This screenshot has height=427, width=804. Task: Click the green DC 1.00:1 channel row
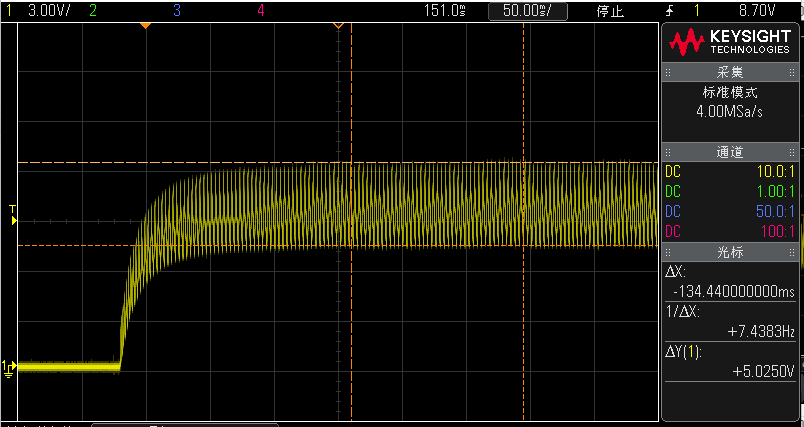[730, 192]
